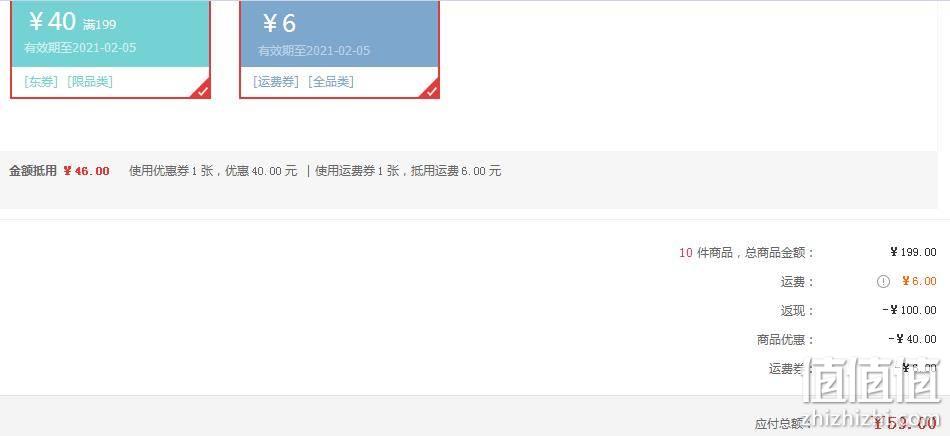Deselect the ¥6 shipping coupon checkmark
The height and width of the screenshot is (436, 950).
point(431,91)
